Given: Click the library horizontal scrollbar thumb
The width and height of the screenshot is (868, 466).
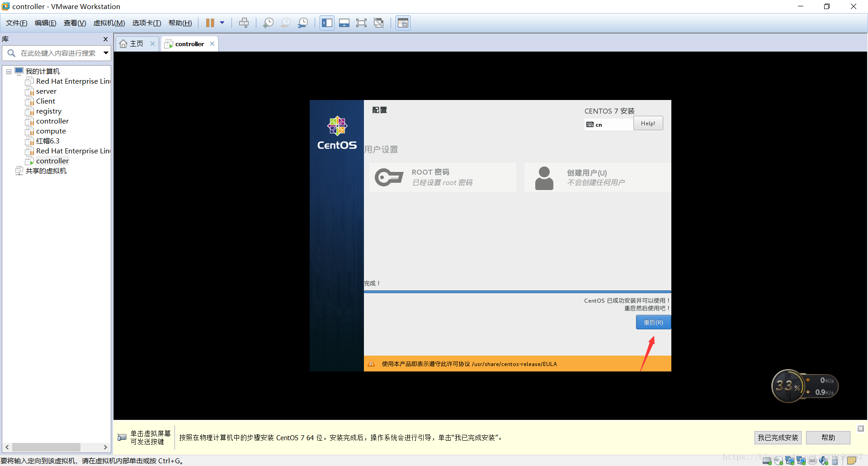Looking at the screenshot, I should tap(46, 447).
